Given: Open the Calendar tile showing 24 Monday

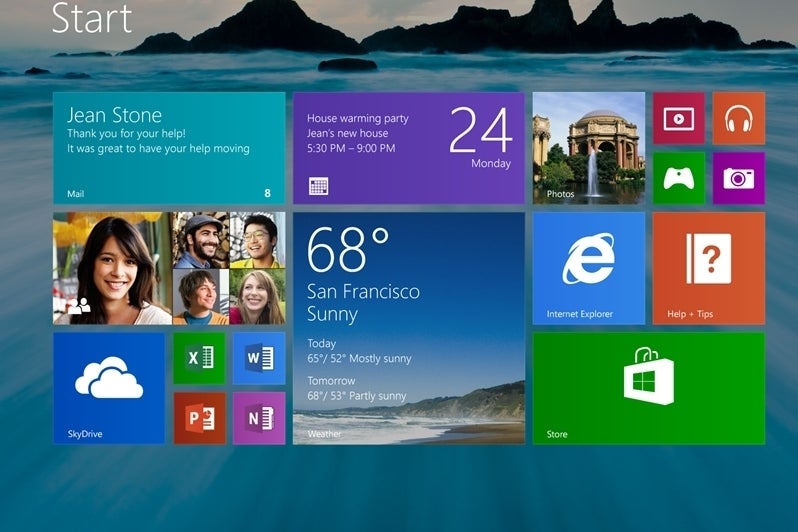Looking at the screenshot, I should point(409,148).
